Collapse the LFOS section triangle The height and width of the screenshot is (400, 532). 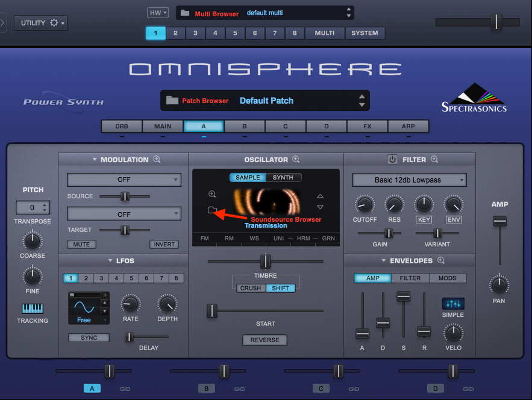coord(110,260)
